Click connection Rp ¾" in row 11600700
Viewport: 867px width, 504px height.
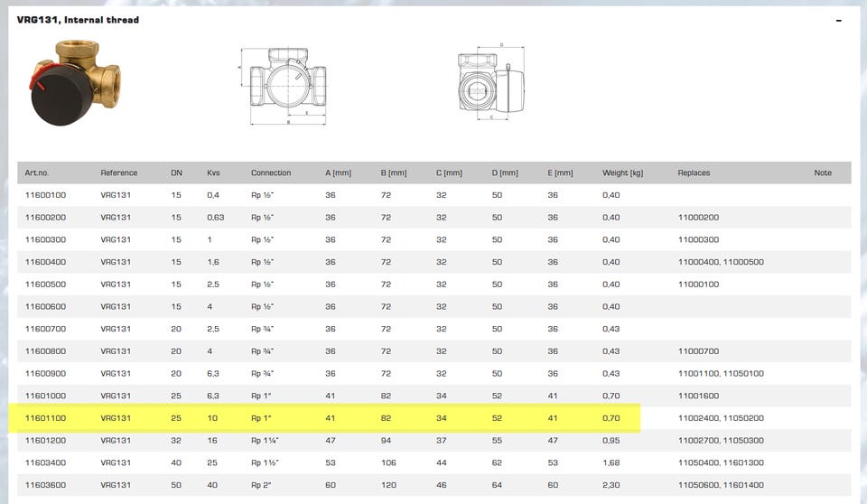[x=262, y=329]
